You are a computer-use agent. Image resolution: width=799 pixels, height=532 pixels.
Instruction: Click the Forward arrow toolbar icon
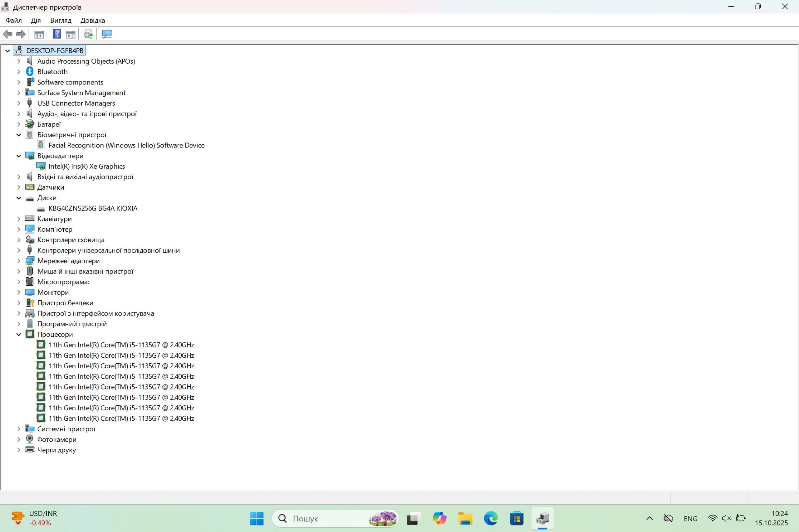coord(21,34)
